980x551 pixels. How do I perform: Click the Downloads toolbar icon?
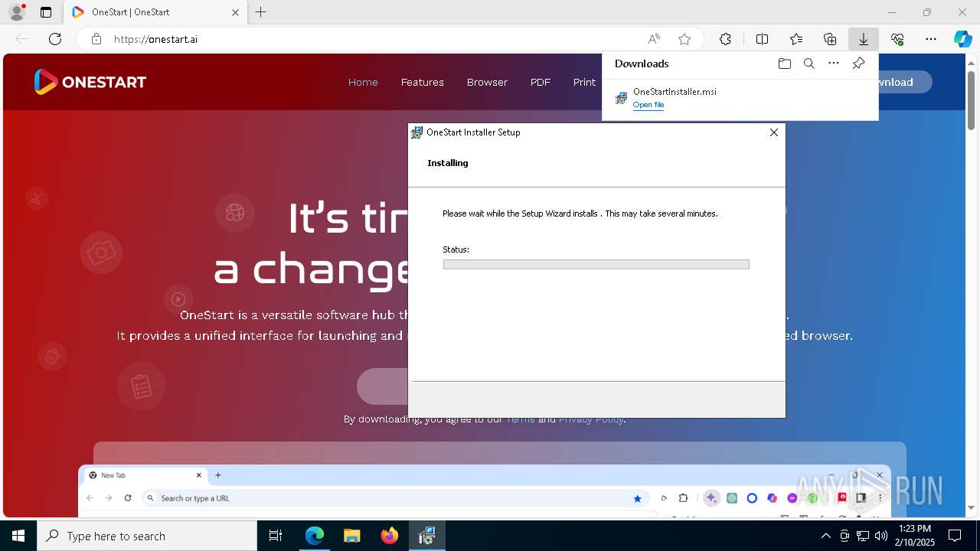864,39
